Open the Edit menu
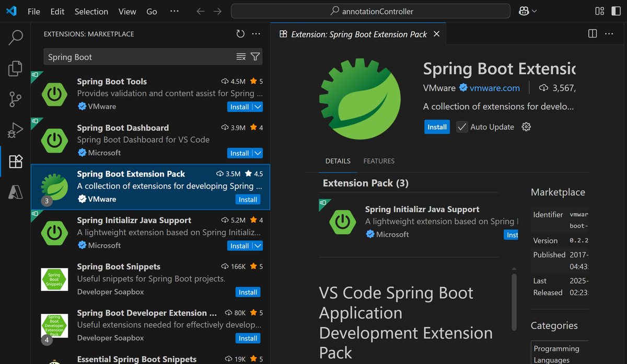Image resolution: width=627 pixels, height=364 pixels. (x=57, y=11)
